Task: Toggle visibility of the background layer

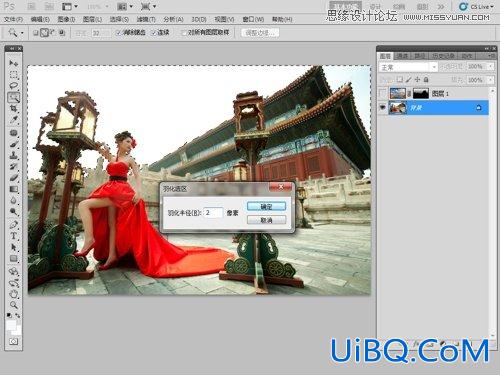Action: pos(383,107)
